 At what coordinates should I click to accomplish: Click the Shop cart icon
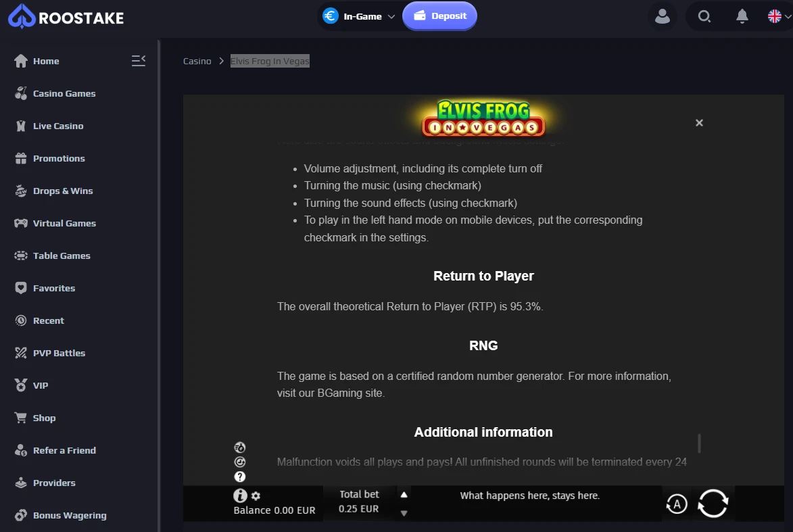21,418
